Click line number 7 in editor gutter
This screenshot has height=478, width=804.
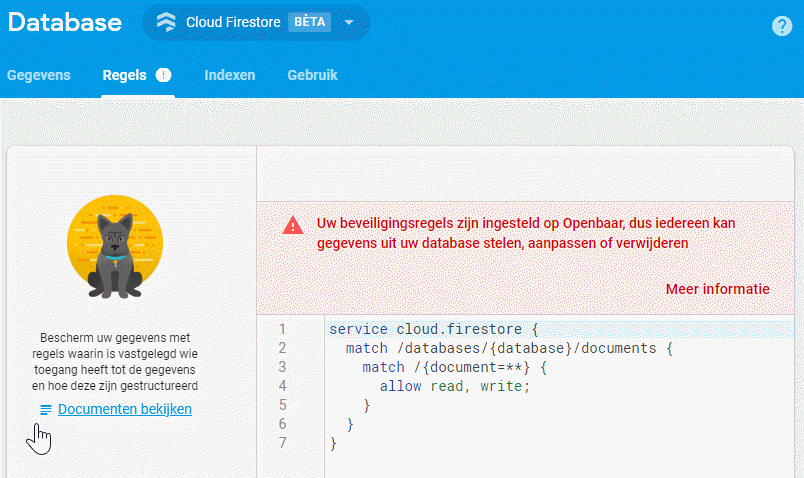tap(282, 443)
